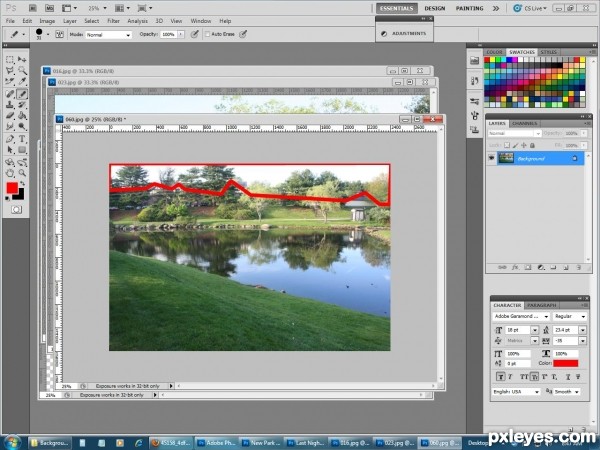The width and height of the screenshot is (600, 450).
Task: Swap foreground and background colors
Action: pos(23,184)
